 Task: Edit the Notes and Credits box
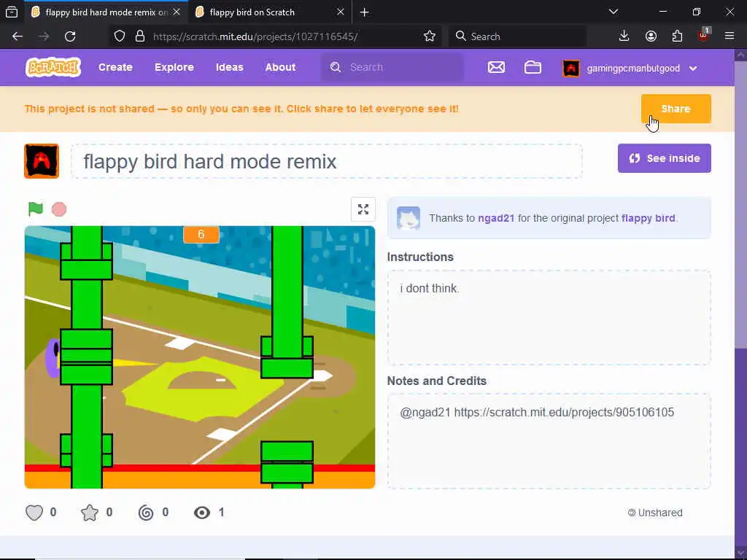549,441
